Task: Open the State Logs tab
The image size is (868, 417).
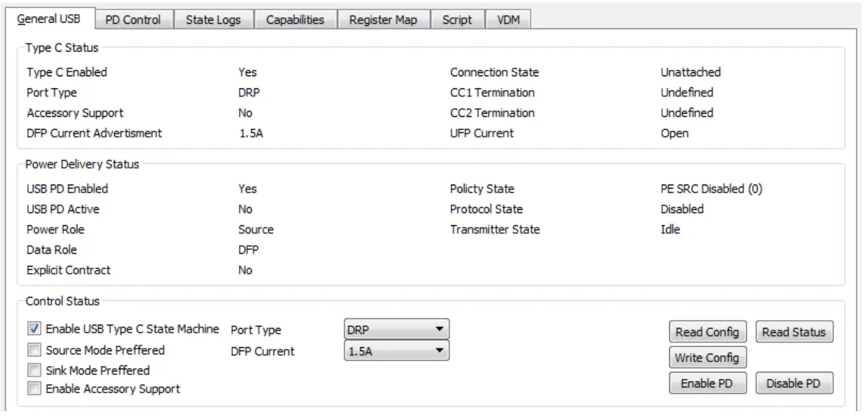Action: pos(213,20)
